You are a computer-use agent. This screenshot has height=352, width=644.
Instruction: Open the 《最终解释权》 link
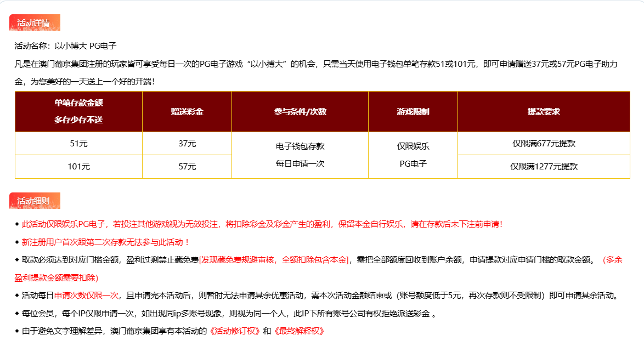click(x=299, y=331)
